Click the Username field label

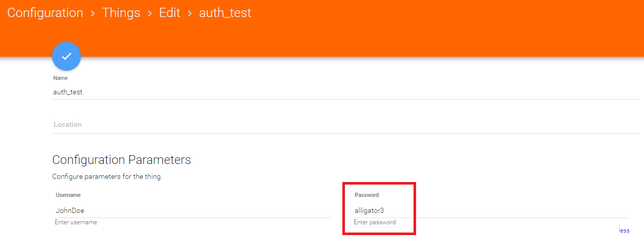[68, 195]
